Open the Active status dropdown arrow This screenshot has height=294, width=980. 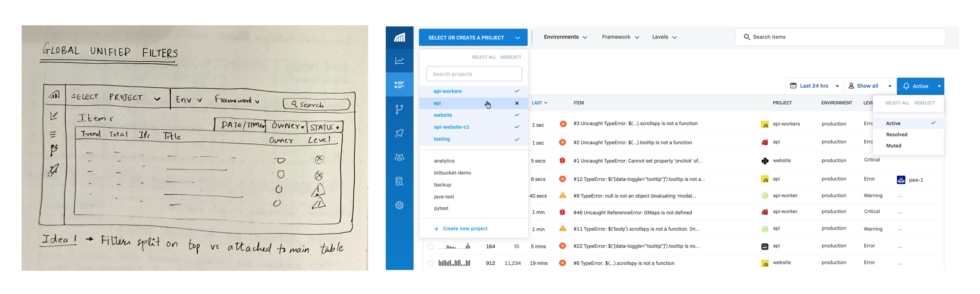tap(939, 86)
